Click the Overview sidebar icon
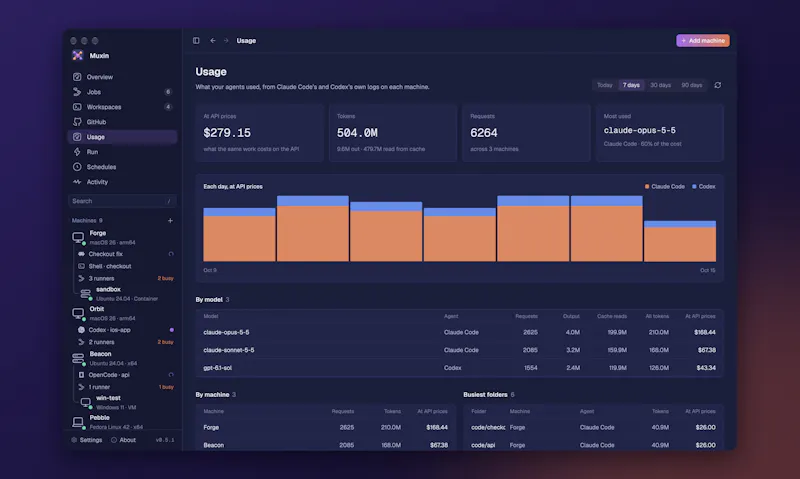This screenshot has height=479, width=800. pyautogui.click(x=77, y=77)
